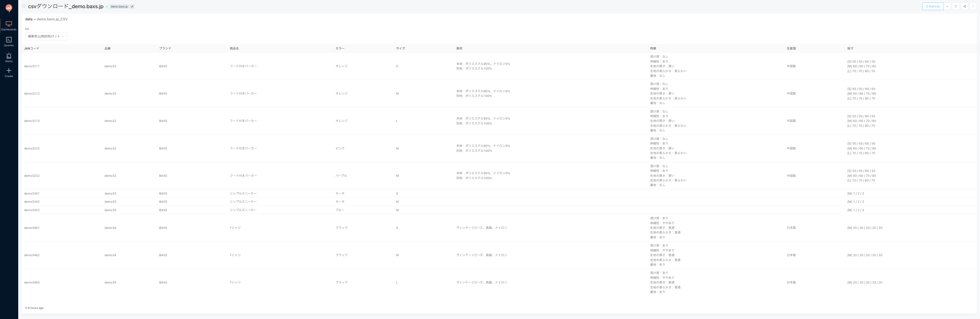This screenshot has height=319, width=980.
Task: Open the refresh interval dropdown arrow
Action: [947, 7]
